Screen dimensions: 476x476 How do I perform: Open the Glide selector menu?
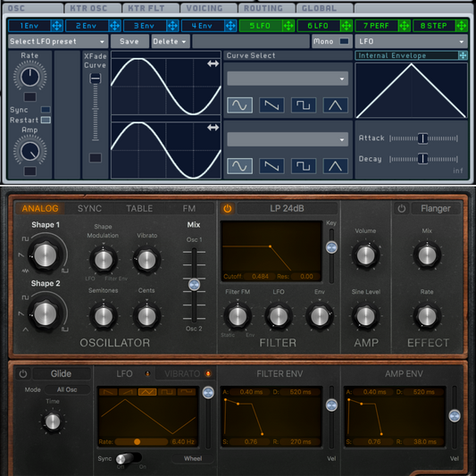click(62, 373)
